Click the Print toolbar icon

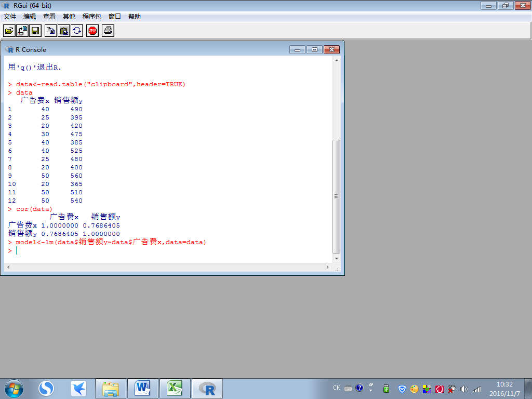[x=108, y=31]
